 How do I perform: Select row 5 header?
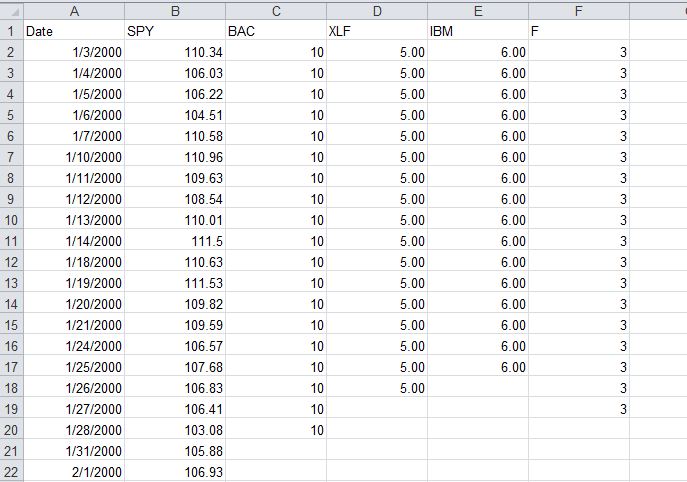click(11, 115)
